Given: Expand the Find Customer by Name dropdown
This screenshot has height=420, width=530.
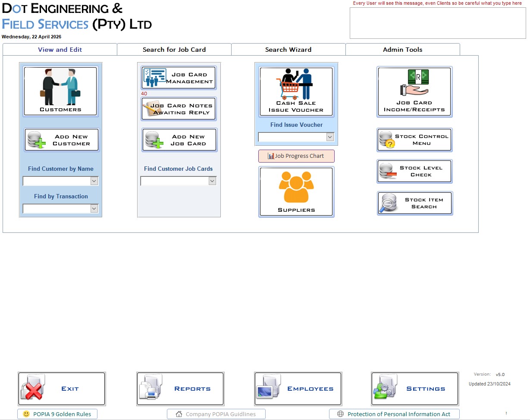Looking at the screenshot, I should [94, 181].
